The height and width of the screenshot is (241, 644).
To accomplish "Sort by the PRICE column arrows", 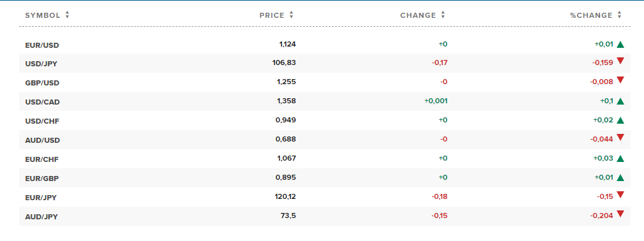I will tap(291, 15).
